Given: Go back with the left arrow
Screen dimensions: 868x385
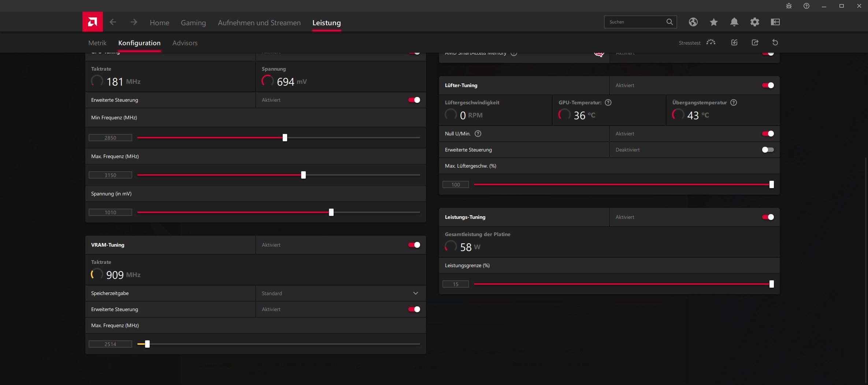Looking at the screenshot, I should coord(113,22).
